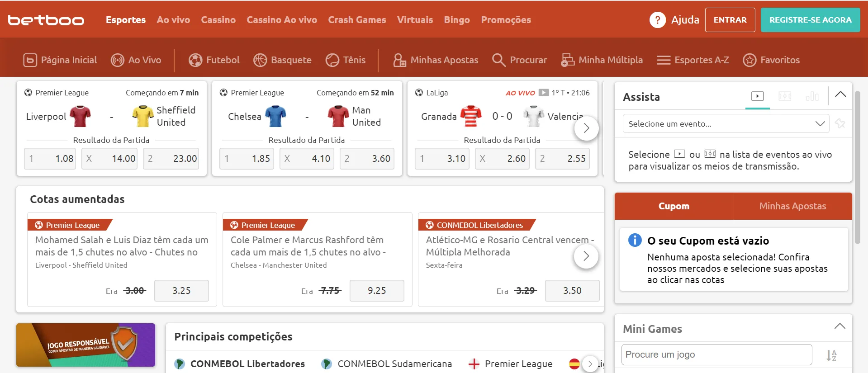Select the Futebol soccer ball icon
Image resolution: width=868 pixels, height=373 pixels.
195,60
